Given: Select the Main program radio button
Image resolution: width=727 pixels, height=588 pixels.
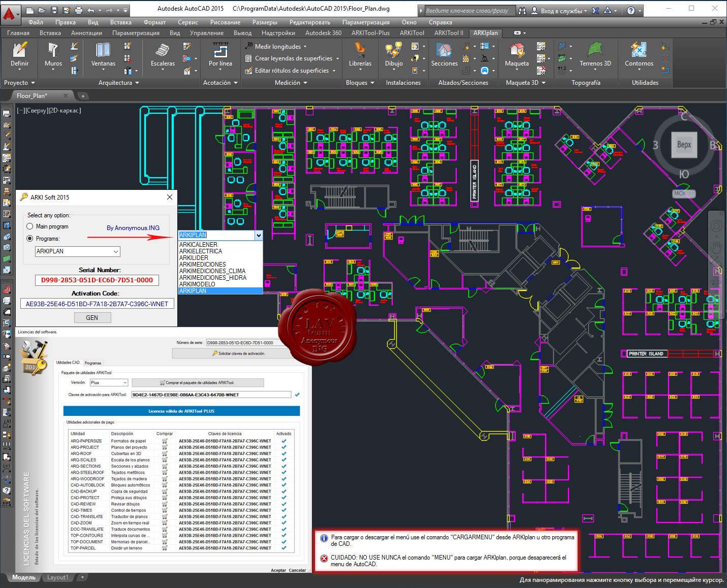Looking at the screenshot, I should click(30, 226).
